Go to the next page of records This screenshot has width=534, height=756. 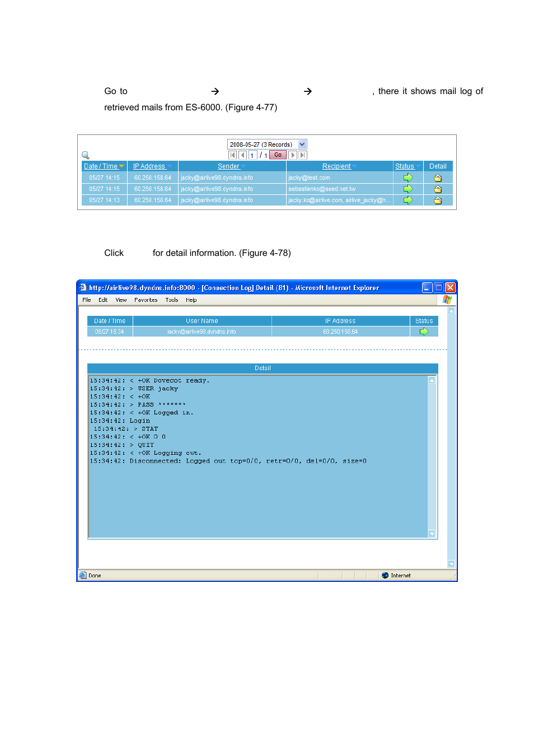293,155
